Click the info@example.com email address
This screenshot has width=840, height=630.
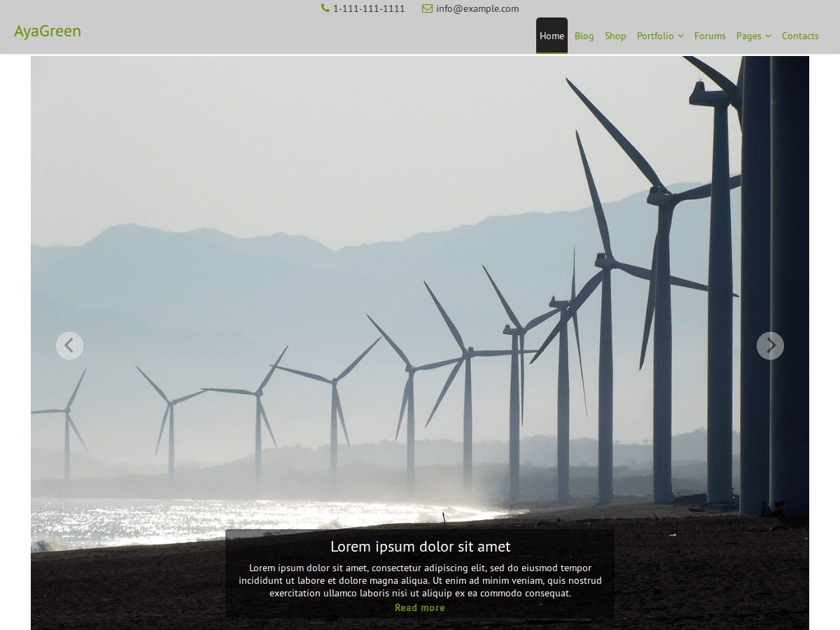pos(477,9)
